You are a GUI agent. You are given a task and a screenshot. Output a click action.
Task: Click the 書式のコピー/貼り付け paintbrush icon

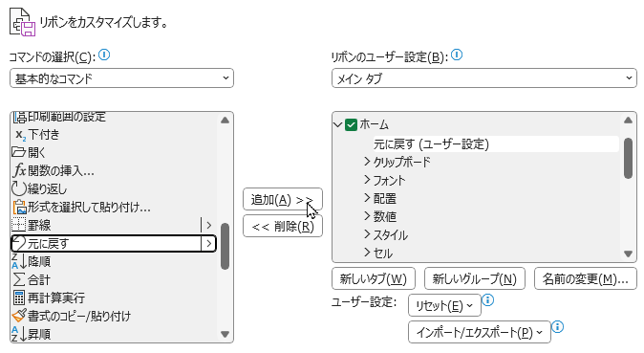pos(19,316)
